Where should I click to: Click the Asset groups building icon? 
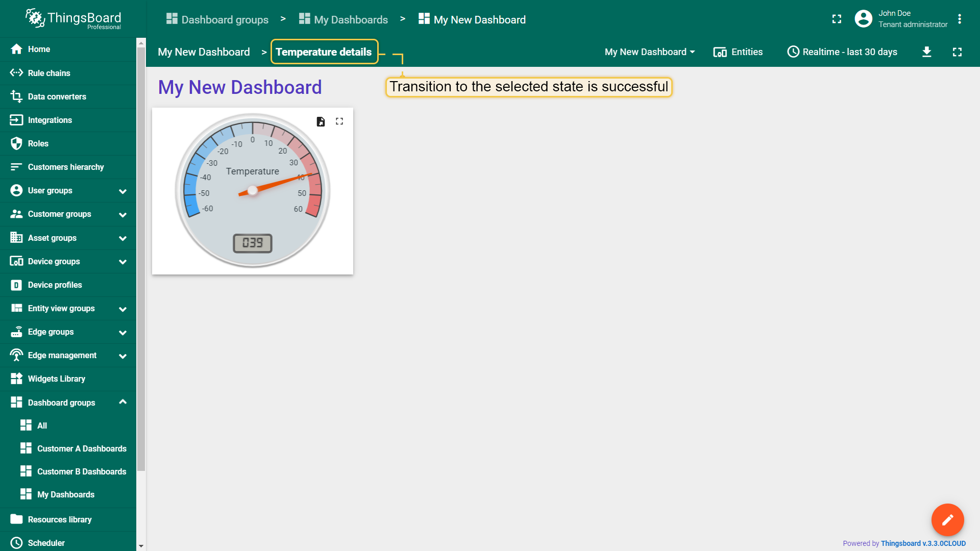(x=16, y=238)
